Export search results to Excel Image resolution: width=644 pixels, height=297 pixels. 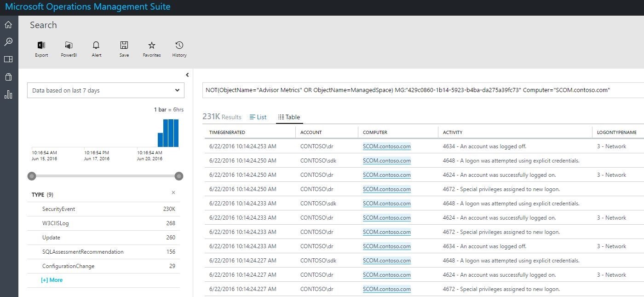coord(41,49)
